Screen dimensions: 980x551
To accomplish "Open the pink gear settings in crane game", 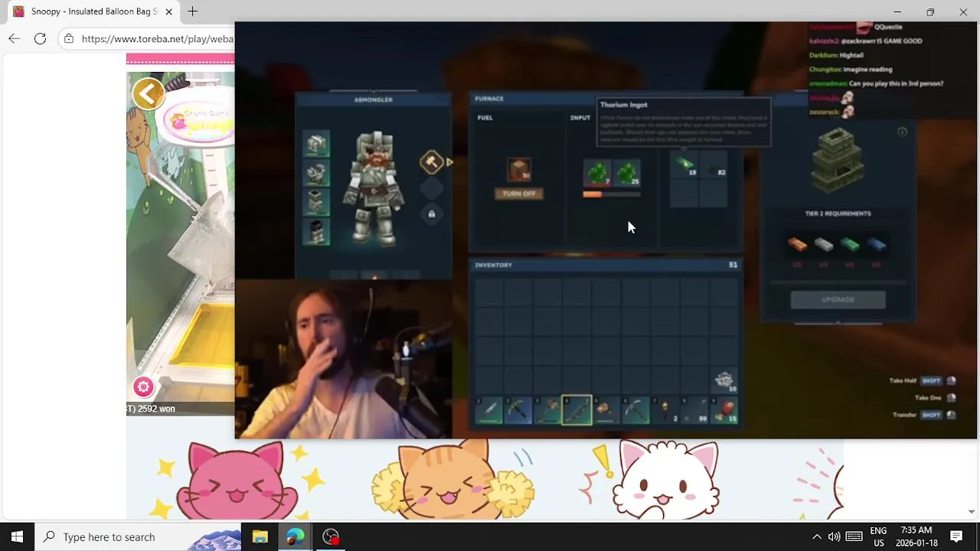I will coord(143,386).
